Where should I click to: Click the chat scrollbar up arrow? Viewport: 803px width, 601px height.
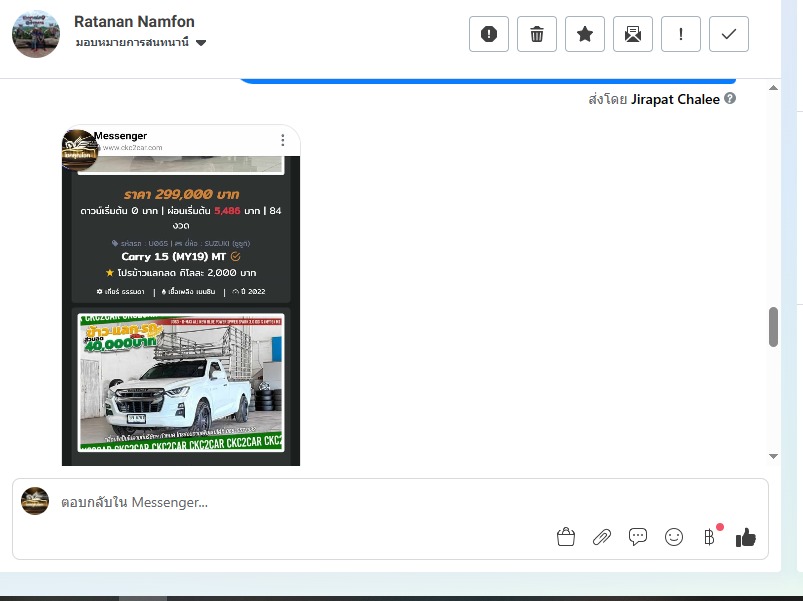(773, 88)
